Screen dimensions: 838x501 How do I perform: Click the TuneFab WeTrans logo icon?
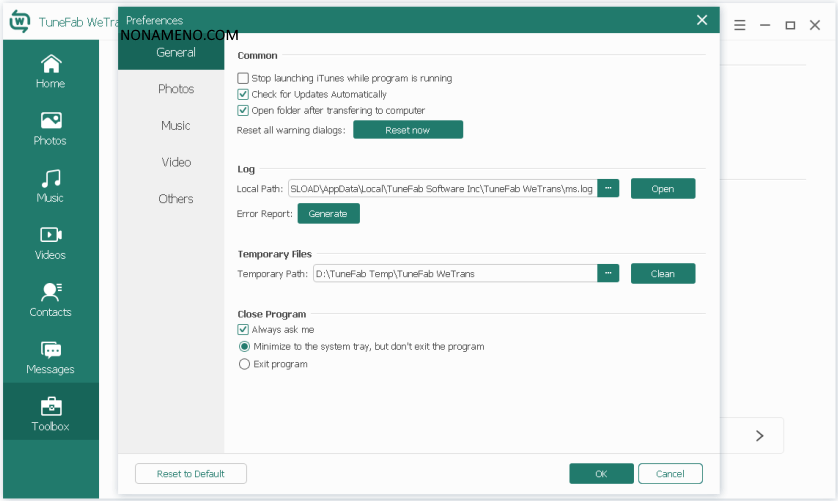(x=19, y=20)
